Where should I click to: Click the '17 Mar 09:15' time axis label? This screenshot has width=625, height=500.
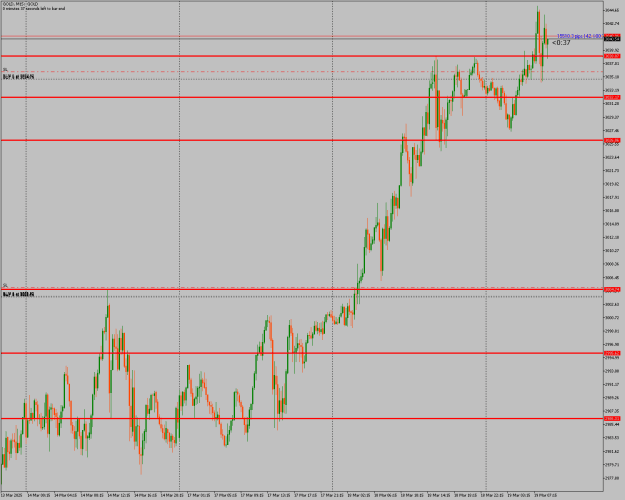[x=252, y=495]
